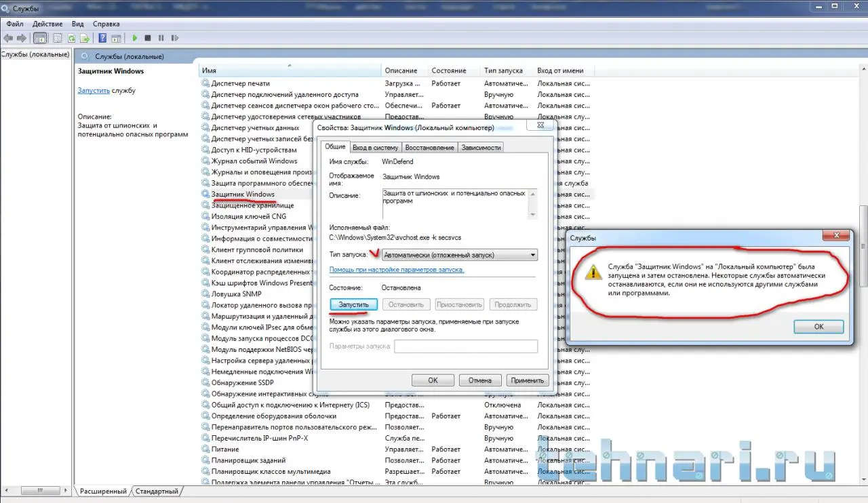Click the gear icon beside Обнаружение SSDP

click(205, 382)
